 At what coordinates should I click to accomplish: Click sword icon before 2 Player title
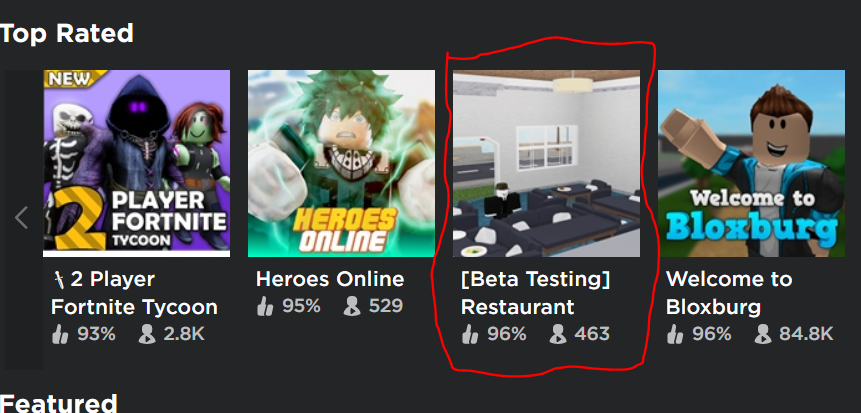(x=59, y=280)
